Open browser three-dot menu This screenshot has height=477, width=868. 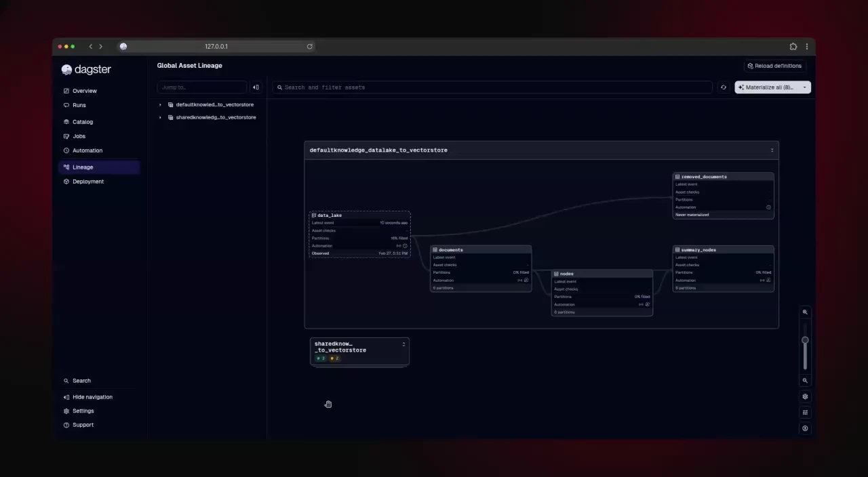coord(806,47)
